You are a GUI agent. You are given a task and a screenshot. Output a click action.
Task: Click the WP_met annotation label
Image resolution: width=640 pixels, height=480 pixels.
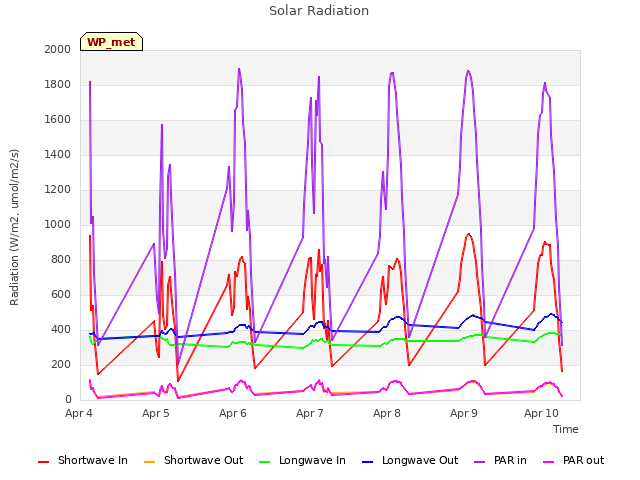111,42
